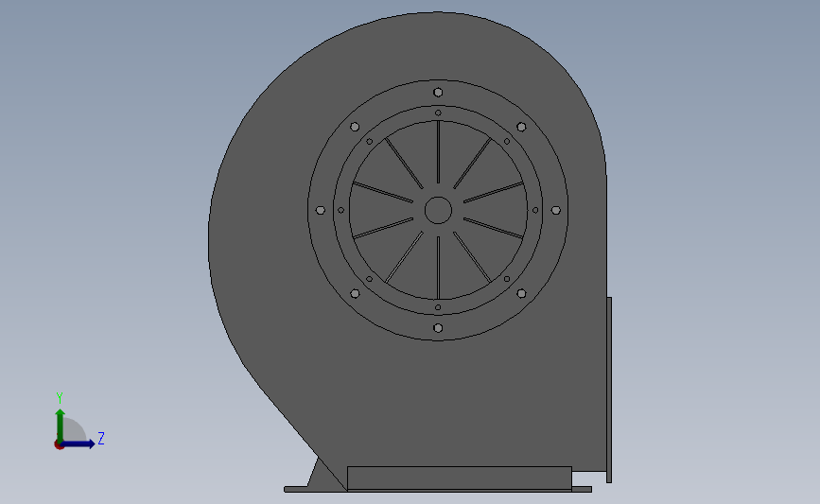Select the central hub circle of the fan impeller

click(438, 210)
